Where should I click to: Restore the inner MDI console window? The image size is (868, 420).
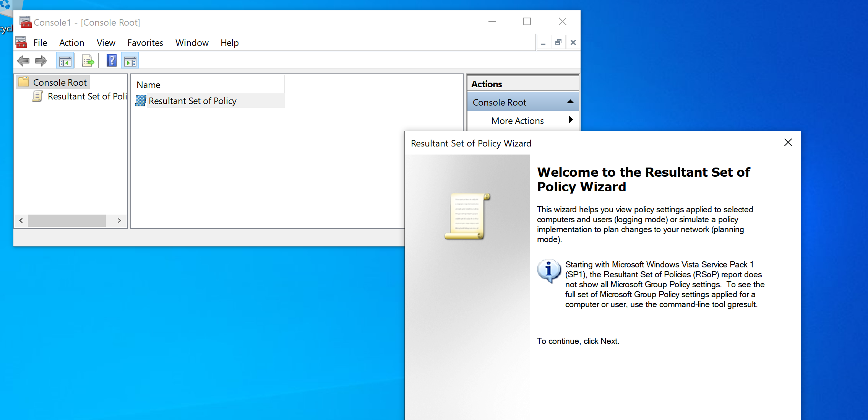pyautogui.click(x=558, y=42)
